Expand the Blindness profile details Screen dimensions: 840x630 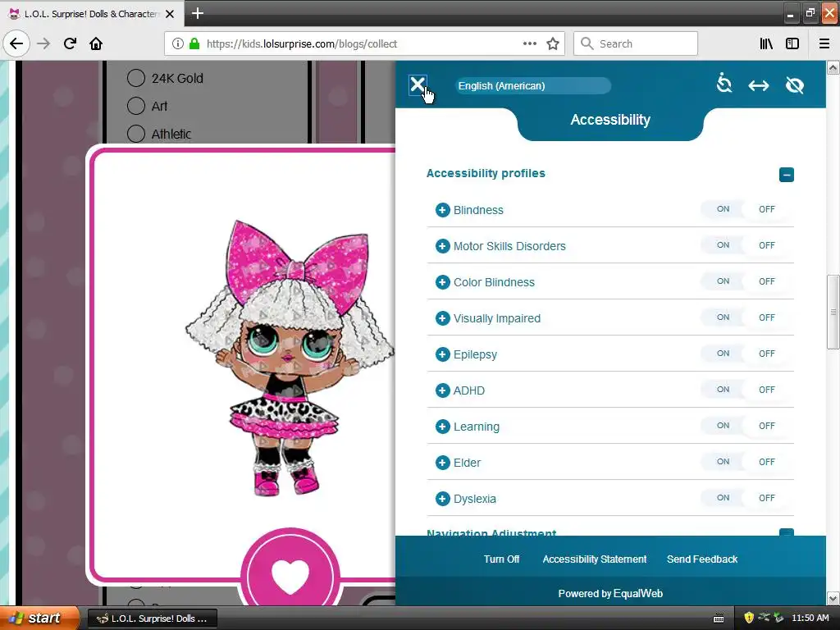click(x=442, y=210)
